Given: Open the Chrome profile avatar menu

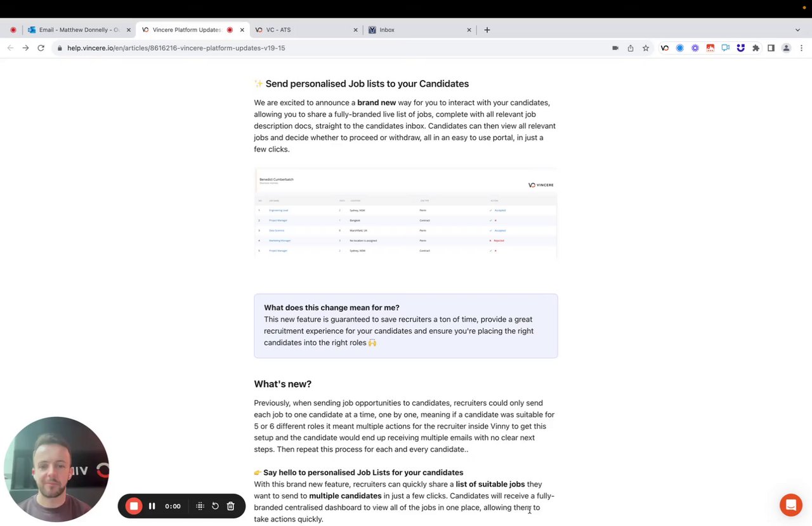Looking at the screenshot, I should [786, 48].
